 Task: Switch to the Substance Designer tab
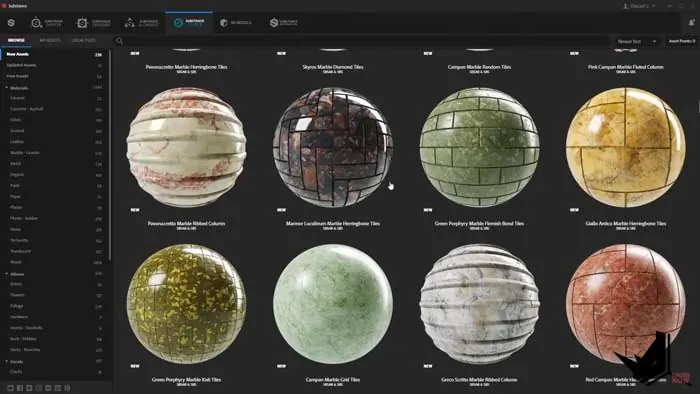pos(94,22)
